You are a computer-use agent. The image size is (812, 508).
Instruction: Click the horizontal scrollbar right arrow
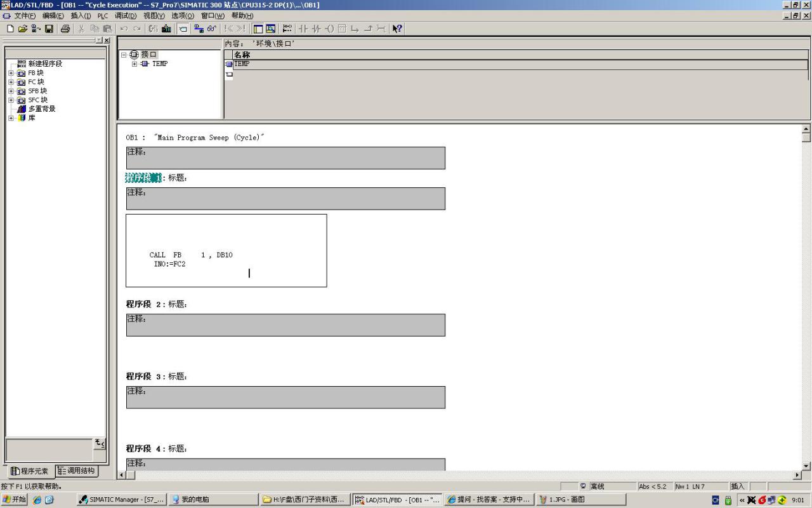coord(797,475)
